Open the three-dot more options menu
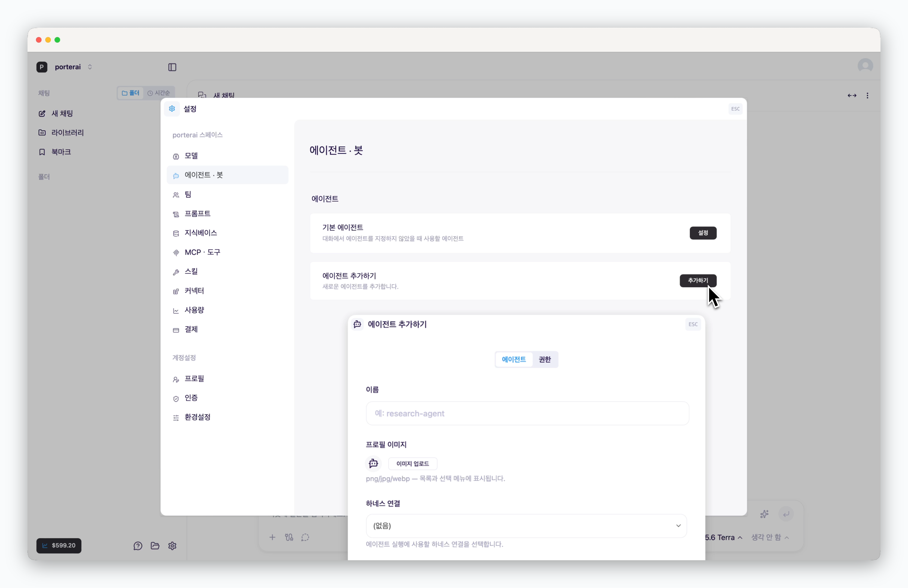This screenshot has width=908, height=588. (x=867, y=95)
